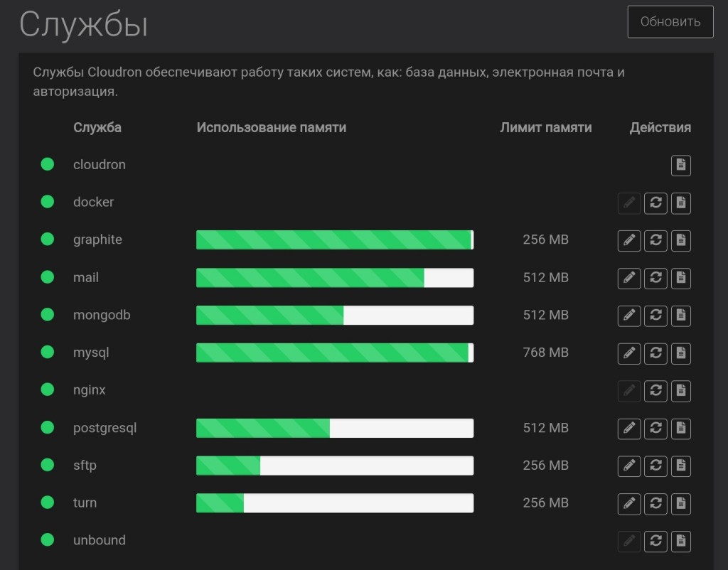Click the disabled edit icon for docker
The image size is (728, 570).
(x=629, y=203)
